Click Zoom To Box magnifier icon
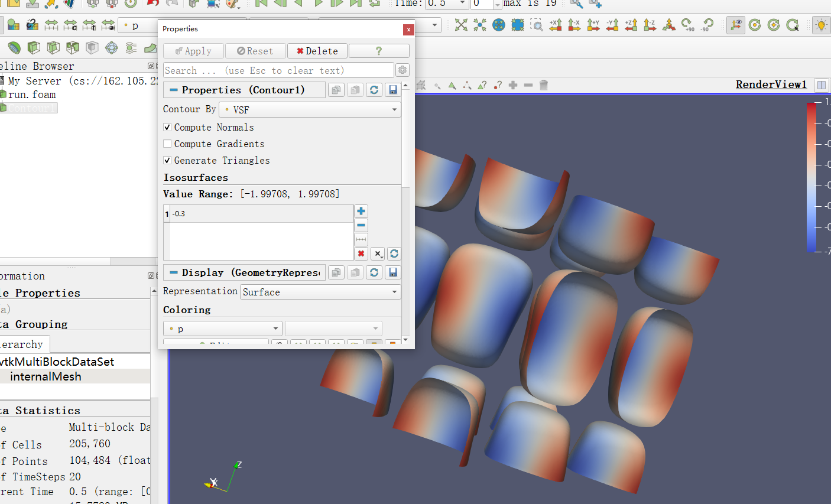This screenshot has width=831, height=504. pyautogui.click(x=537, y=25)
